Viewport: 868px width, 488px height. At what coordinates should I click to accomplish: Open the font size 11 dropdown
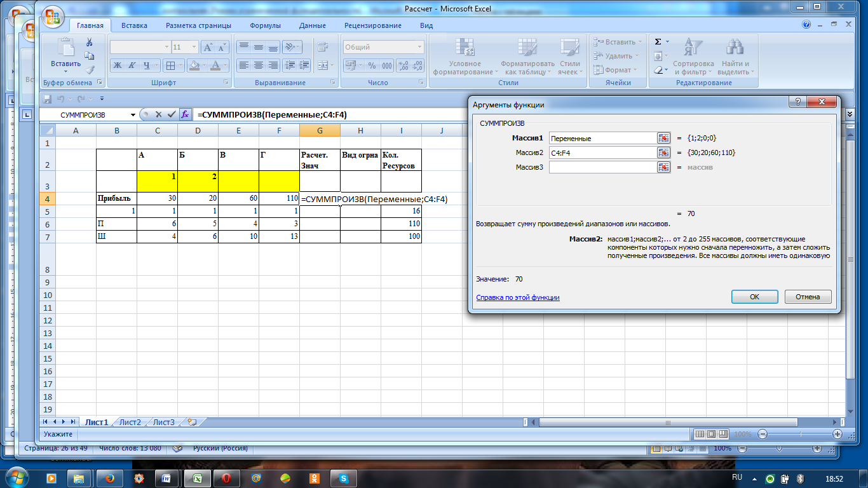[x=195, y=47]
